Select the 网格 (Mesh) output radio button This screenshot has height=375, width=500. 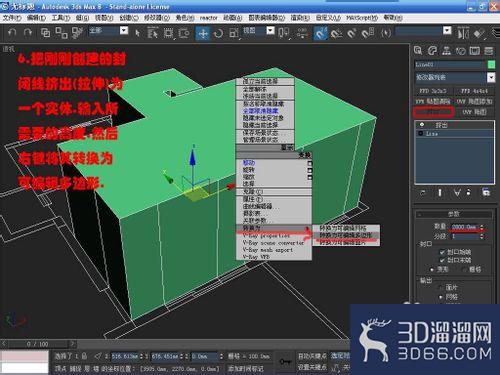click(x=441, y=297)
